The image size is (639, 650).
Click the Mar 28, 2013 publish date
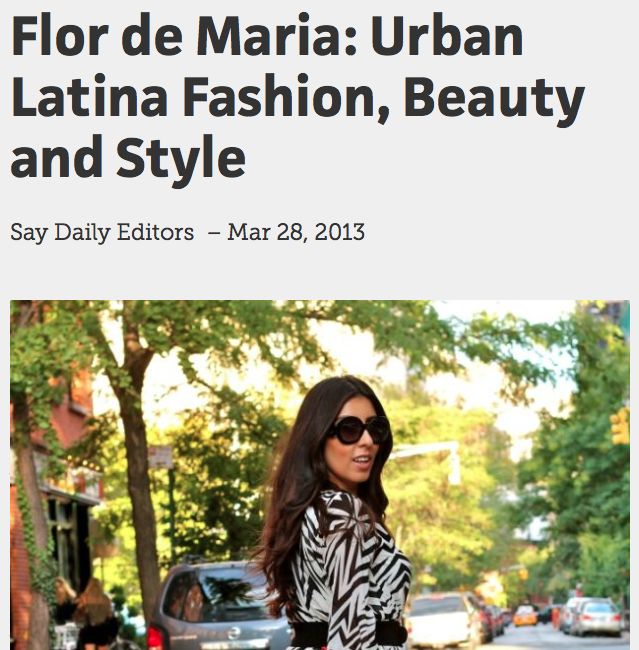click(296, 232)
